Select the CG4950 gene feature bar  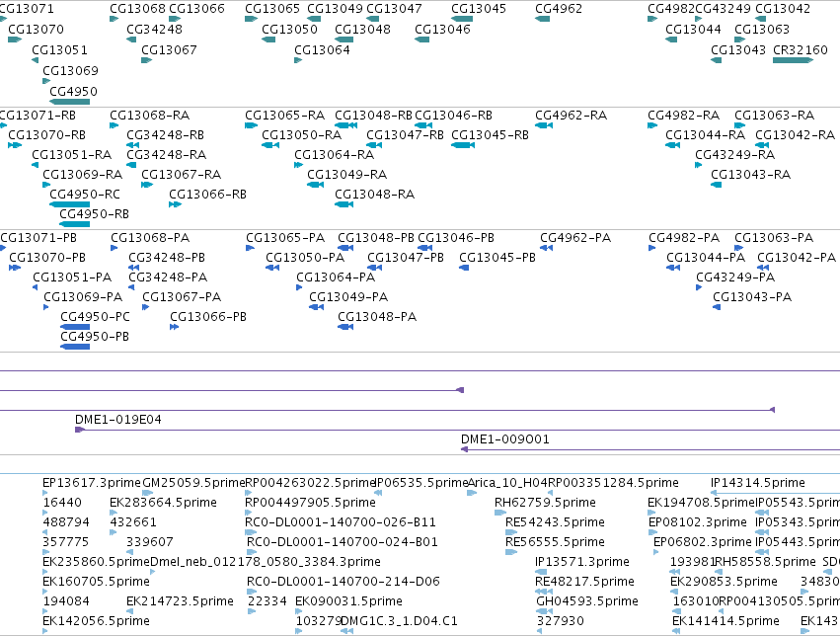pos(70,102)
